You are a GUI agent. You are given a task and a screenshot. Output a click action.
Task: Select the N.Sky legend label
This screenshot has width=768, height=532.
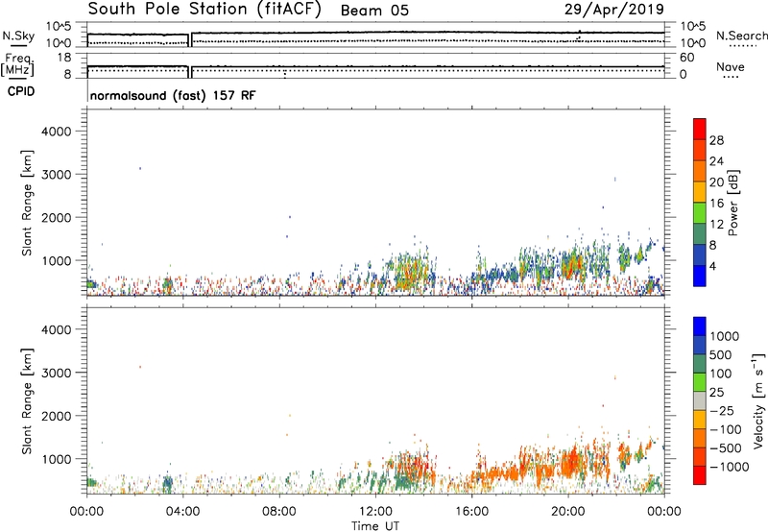coord(18,36)
